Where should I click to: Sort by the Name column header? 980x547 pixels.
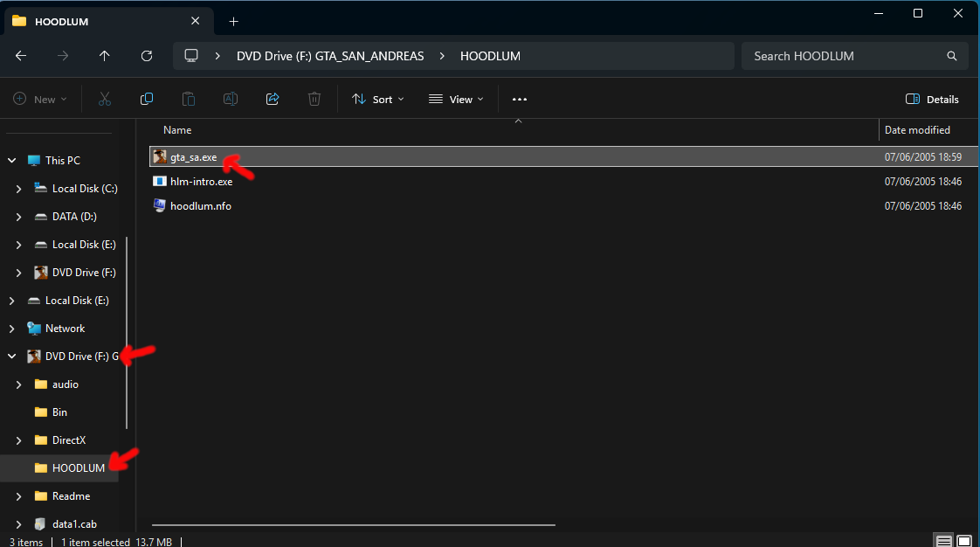[177, 130]
